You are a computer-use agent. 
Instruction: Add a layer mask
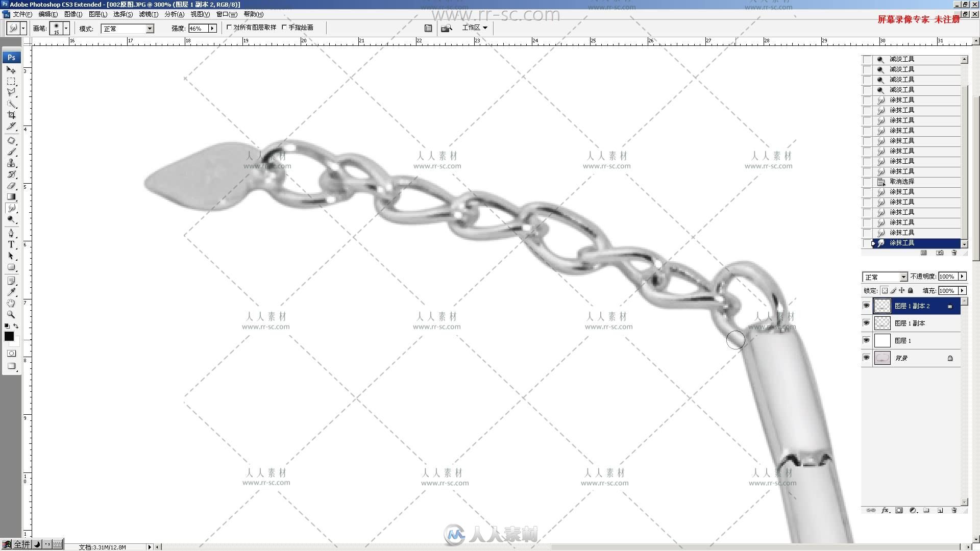[899, 510]
